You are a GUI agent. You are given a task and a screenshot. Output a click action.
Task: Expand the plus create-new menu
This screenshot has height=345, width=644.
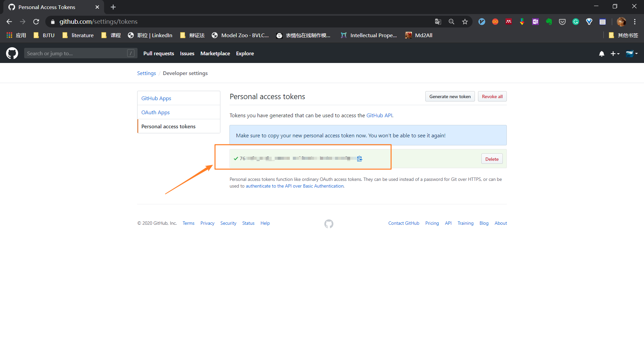pos(615,54)
